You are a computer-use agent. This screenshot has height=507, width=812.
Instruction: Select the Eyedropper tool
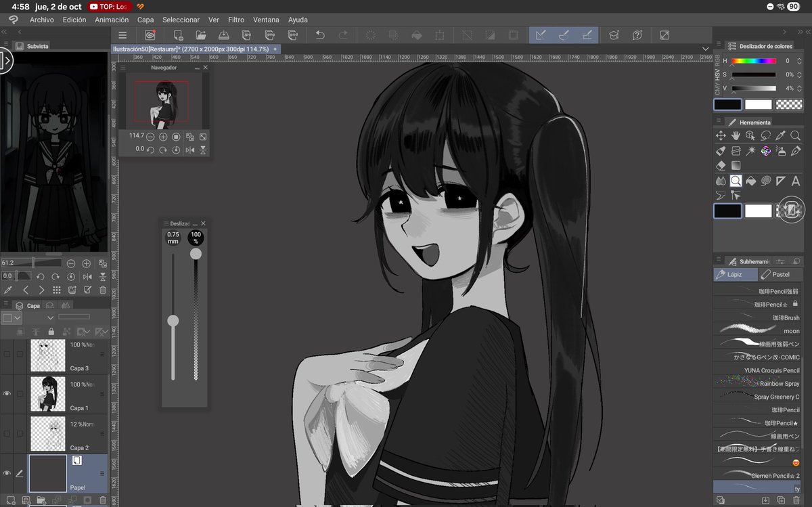click(780, 136)
